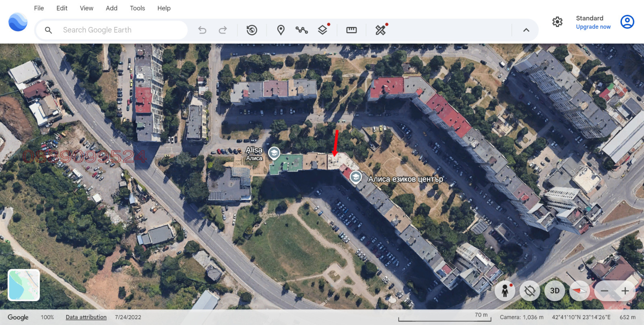Open the settings gear icon
Screen dimensions: 644x325
click(x=557, y=22)
